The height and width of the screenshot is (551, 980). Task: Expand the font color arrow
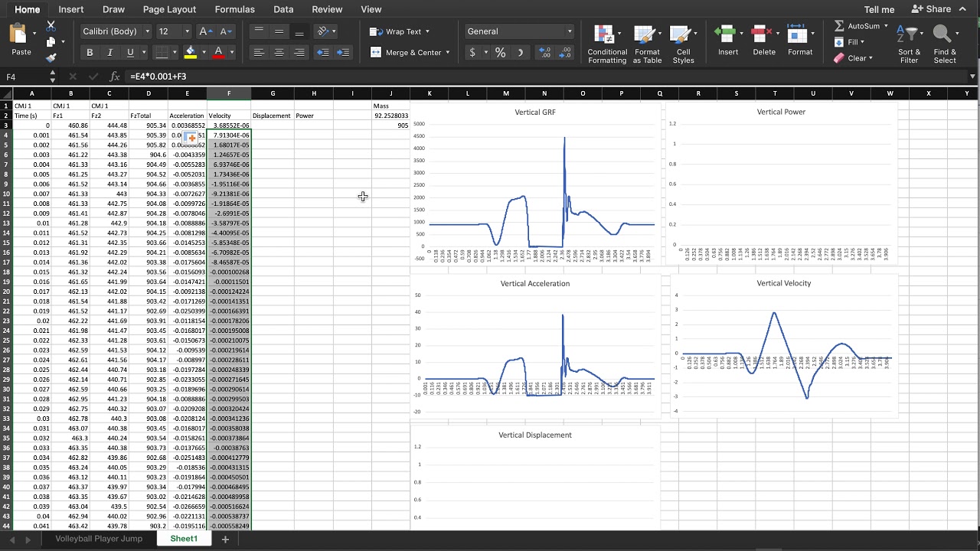pos(231,52)
